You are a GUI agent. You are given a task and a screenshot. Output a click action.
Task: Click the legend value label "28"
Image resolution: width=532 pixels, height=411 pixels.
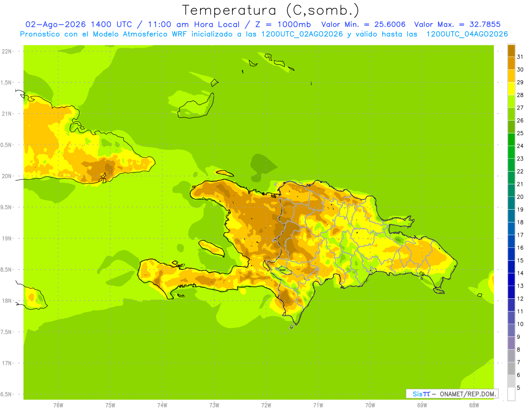520,95
